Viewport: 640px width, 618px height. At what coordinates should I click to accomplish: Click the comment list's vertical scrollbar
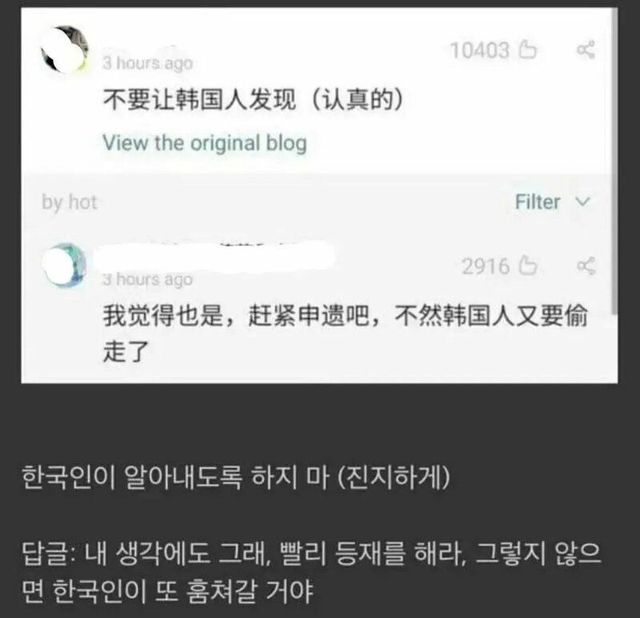click(615, 162)
